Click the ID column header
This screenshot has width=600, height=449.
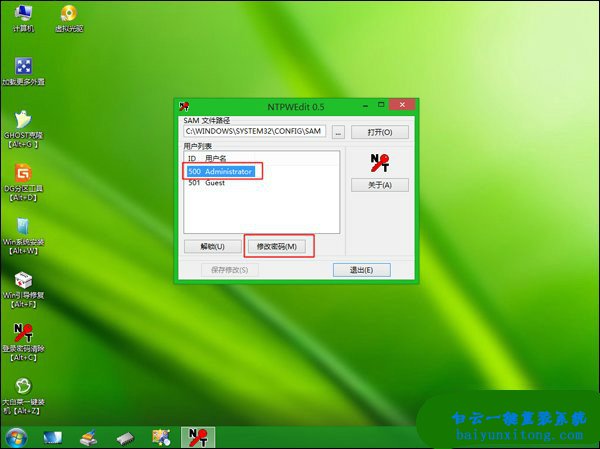pyautogui.click(x=192, y=158)
